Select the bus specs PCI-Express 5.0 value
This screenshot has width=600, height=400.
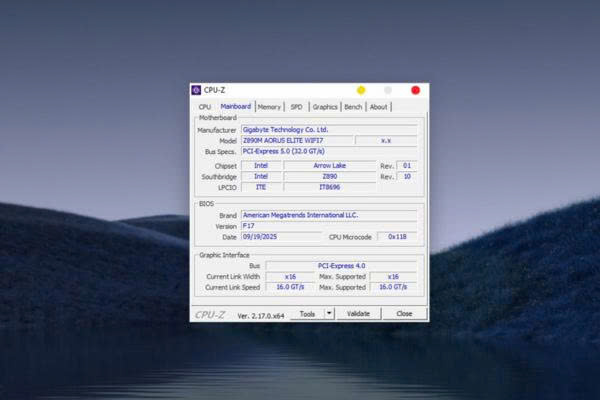pyautogui.click(x=329, y=151)
